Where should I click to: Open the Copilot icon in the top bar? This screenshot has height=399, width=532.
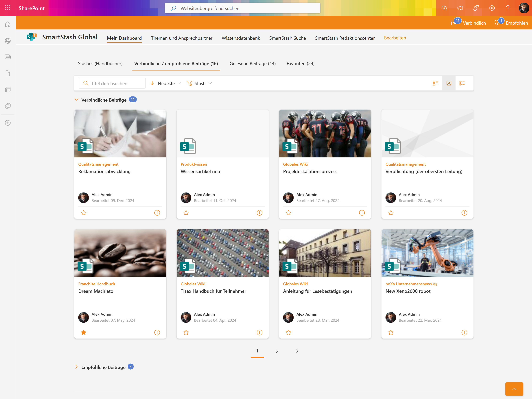(444, 8)
